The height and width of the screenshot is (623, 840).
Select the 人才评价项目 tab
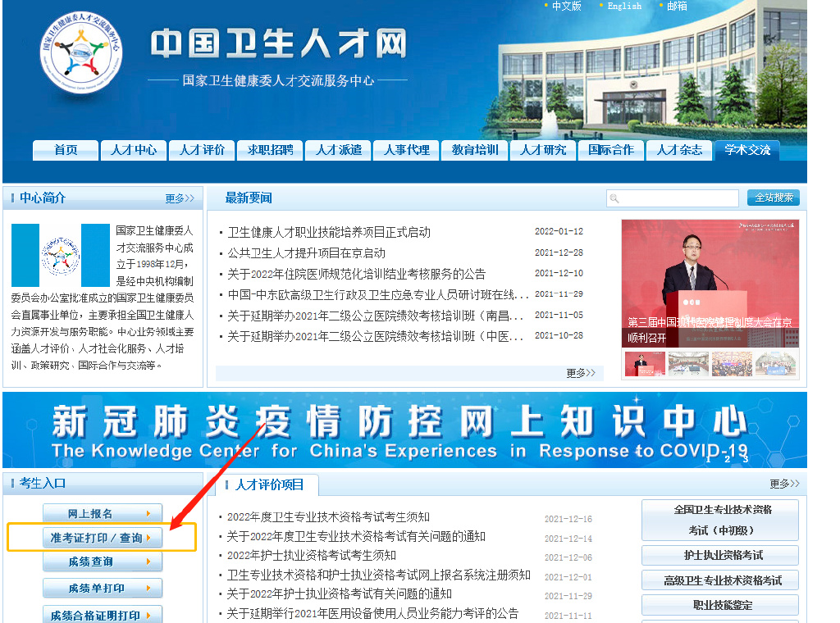tap(267, 485)
